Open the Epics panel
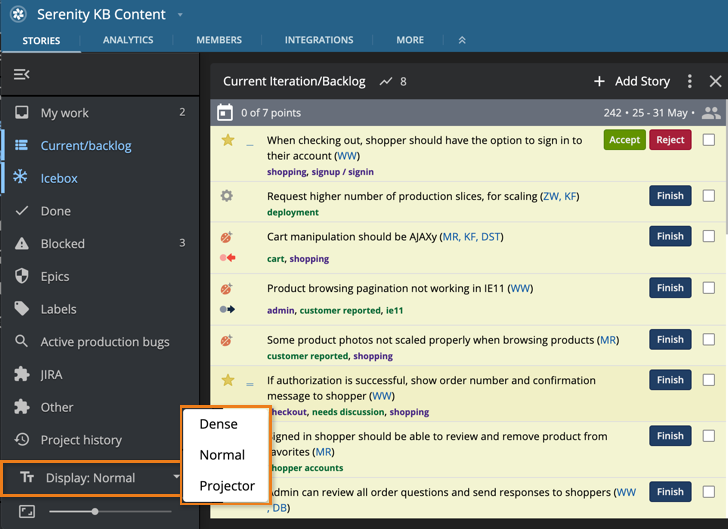This screenshot has width=728, height=529. point(55,276)
